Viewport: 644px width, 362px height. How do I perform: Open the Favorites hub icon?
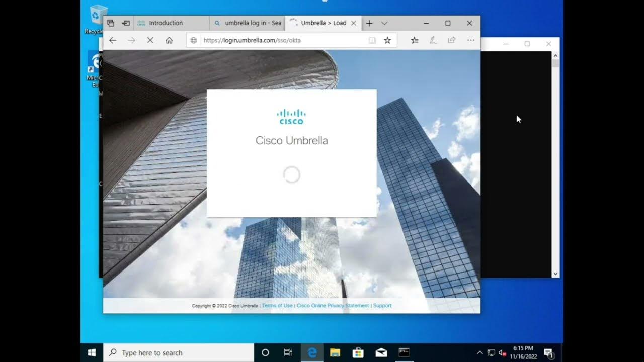coord(414,40)
